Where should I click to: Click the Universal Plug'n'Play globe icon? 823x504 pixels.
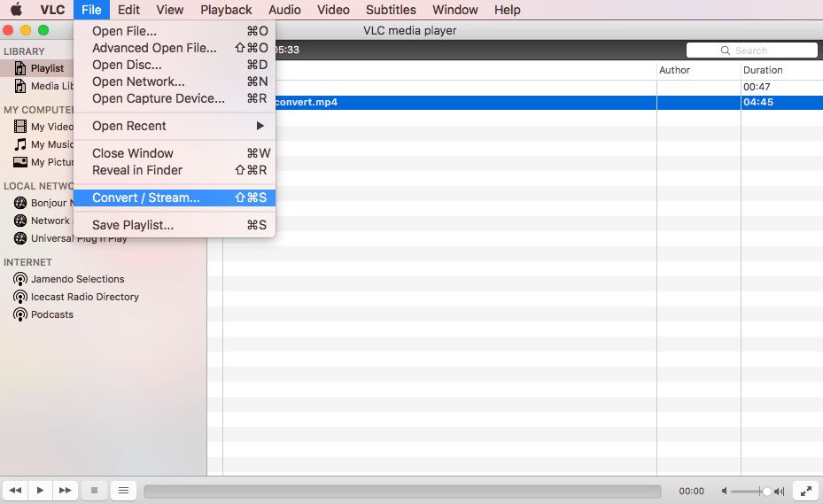pyautogui.click(x=20, y=238)
